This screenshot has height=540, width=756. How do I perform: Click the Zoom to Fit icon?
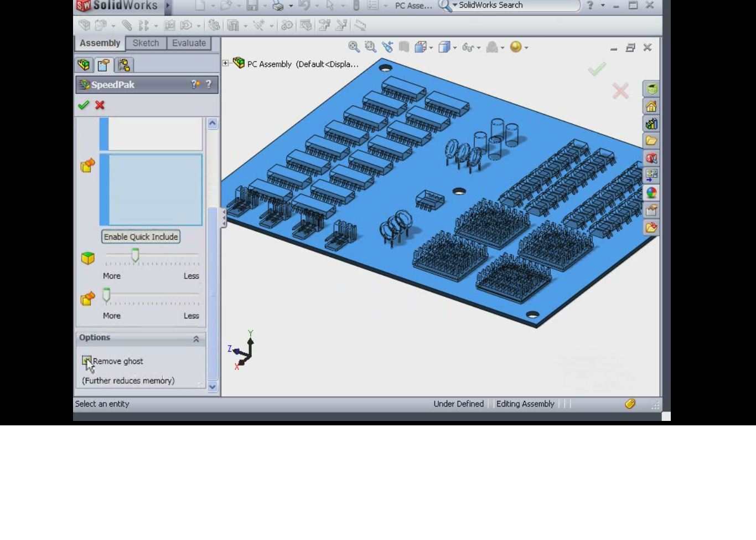pos(354,48)
